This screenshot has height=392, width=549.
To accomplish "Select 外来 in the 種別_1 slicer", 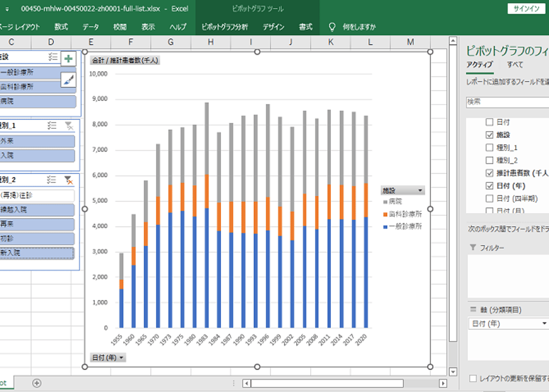I will tap(37, 141).
